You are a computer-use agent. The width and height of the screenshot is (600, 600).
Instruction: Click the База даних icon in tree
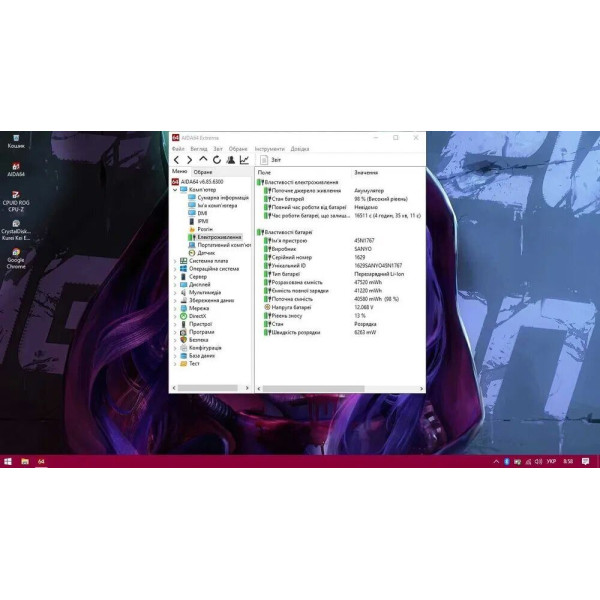[x=183, y=356]
